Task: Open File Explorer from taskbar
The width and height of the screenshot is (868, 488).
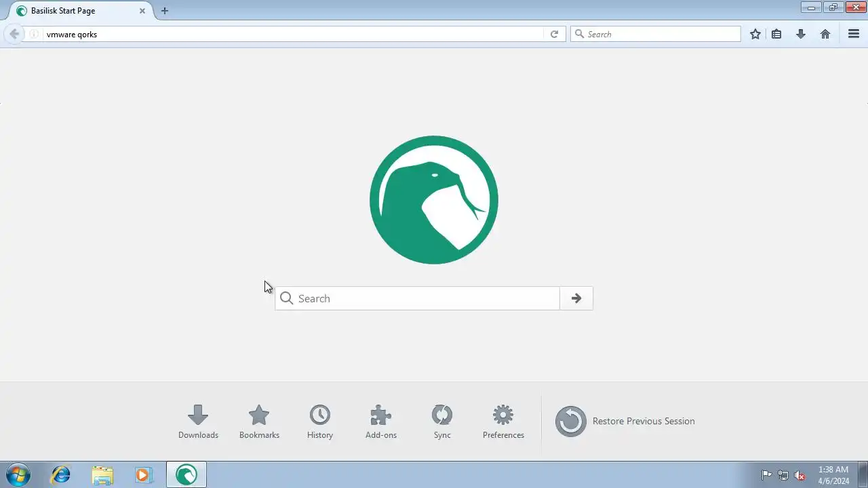Action: [x=102, y=474]
